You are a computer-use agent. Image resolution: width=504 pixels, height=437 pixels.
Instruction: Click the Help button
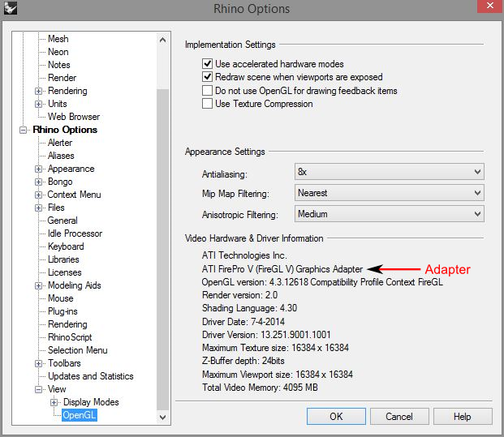[x=463, y=417]
